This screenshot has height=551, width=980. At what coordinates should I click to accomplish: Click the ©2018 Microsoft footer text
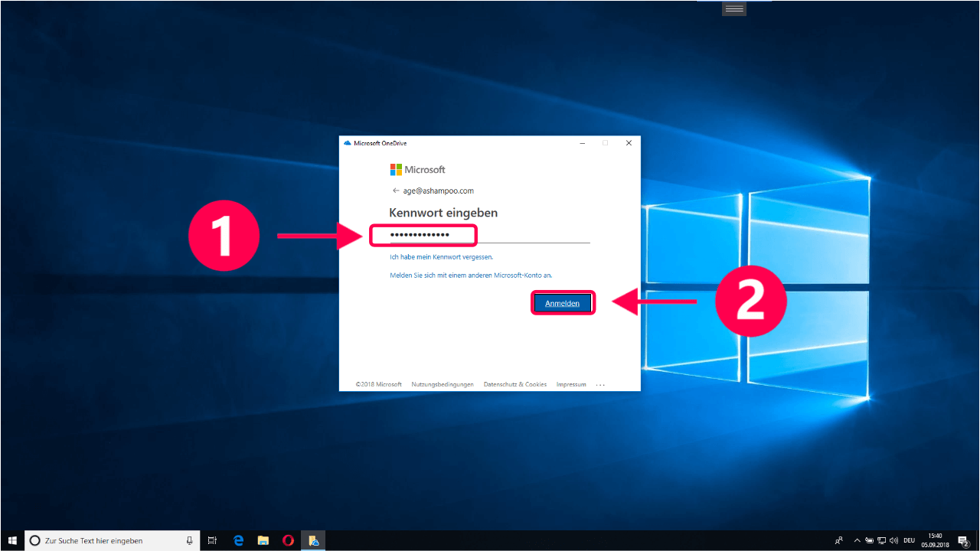click(378, 384)
